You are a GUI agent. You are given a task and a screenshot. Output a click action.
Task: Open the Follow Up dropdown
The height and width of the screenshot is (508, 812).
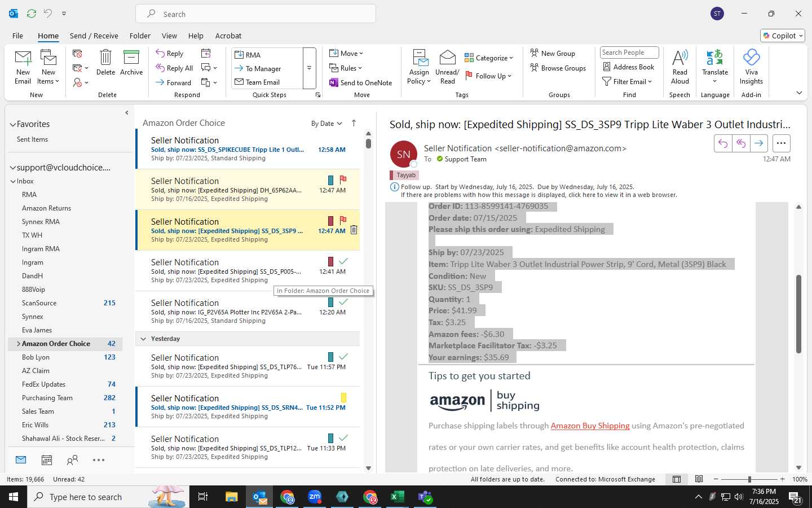488,76
